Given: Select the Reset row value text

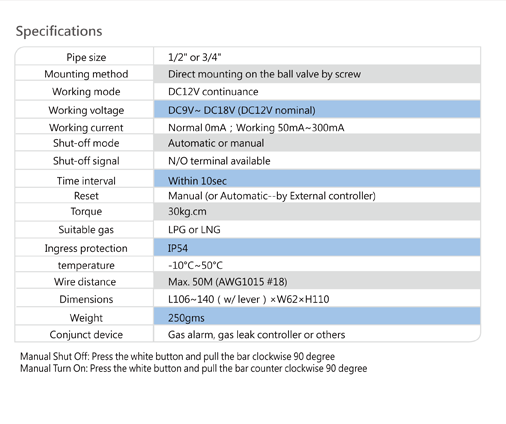Looking at the screenshot, I should (x=272, y=196).
